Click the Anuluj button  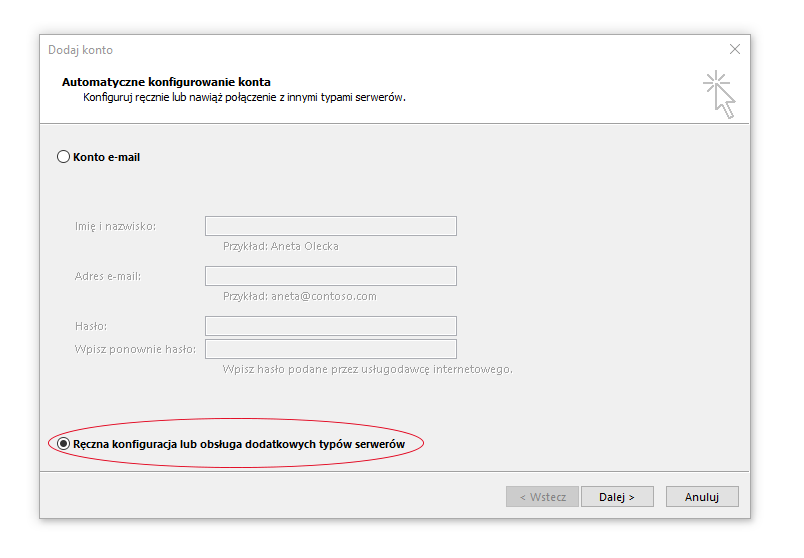(701, 497)
